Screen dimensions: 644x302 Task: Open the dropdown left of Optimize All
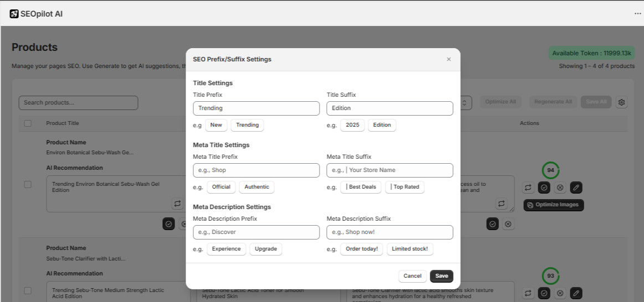pyautogui.click(x=465, y=102)
